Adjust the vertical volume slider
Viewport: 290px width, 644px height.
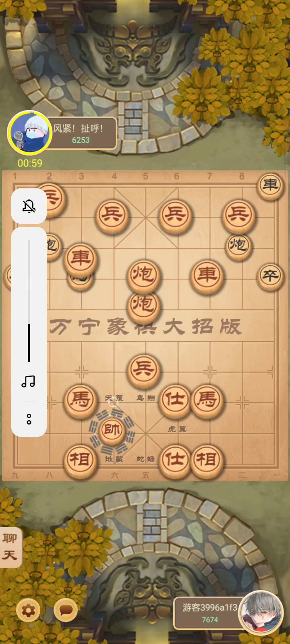[x=29, y=301]
